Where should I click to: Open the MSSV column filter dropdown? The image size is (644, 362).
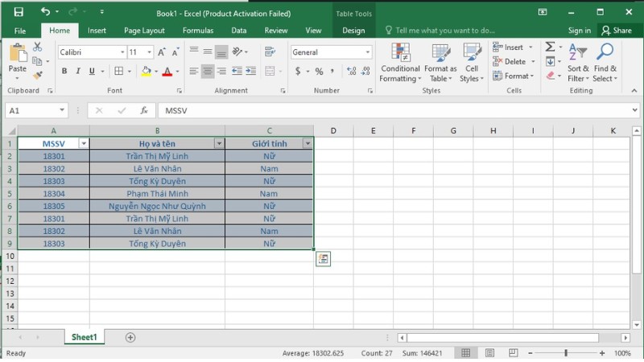click(x=84, y=143)
